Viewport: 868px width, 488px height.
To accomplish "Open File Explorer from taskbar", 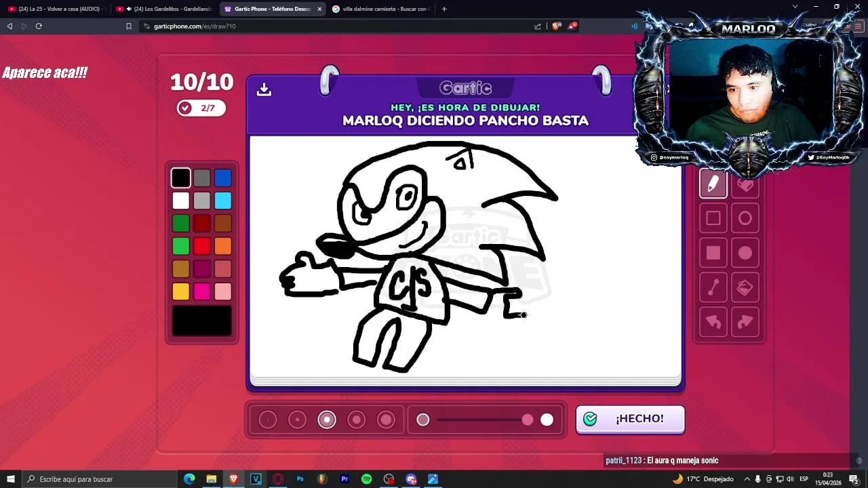I will (x=212, y=479).
